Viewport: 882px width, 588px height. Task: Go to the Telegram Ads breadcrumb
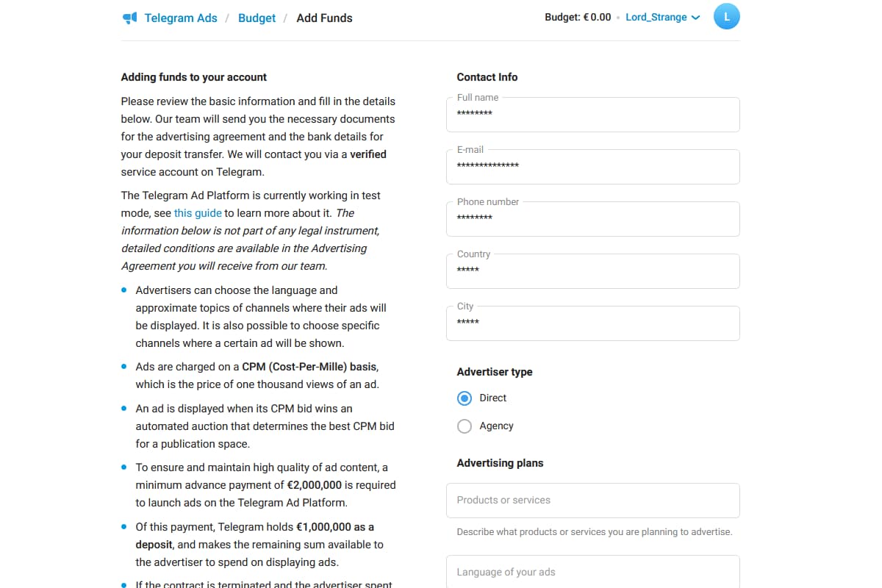pos(181,18)
